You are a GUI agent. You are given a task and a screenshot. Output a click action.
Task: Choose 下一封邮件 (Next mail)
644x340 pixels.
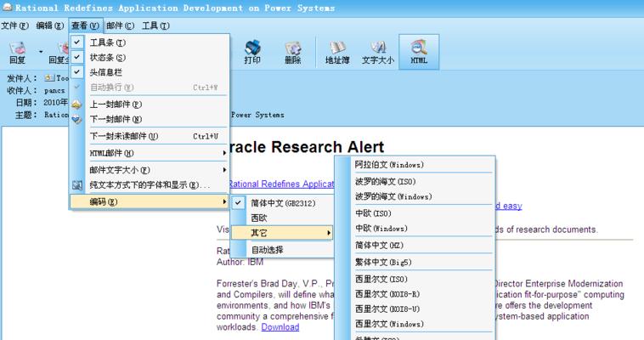click(x=149, y=119)
